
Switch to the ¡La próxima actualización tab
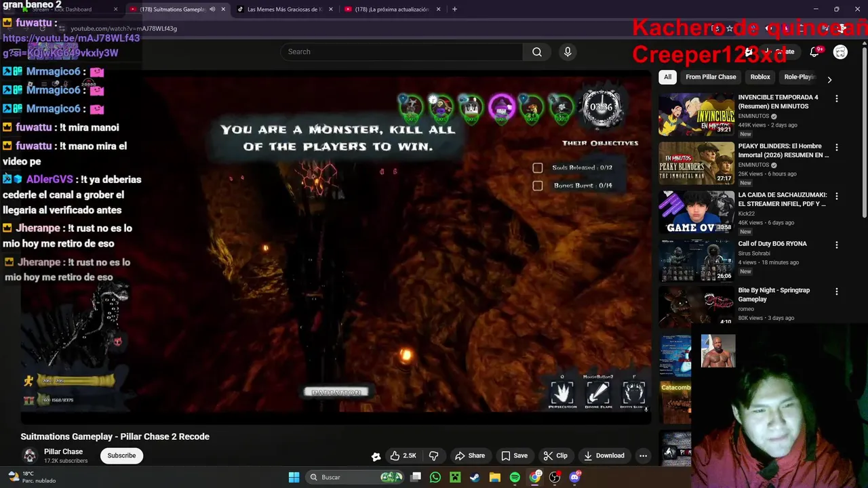tap(391, 9)
